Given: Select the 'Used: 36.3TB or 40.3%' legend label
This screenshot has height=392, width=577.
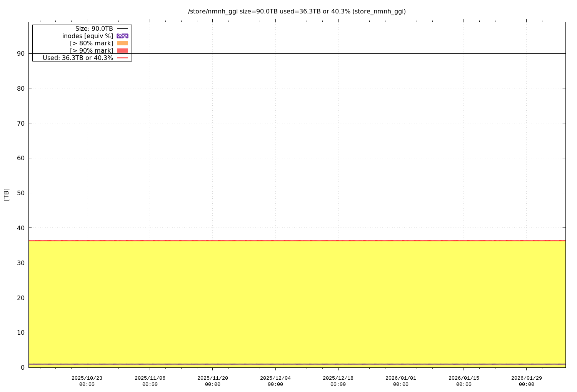Looking at the screenshot, I should (x=78, y=58).
